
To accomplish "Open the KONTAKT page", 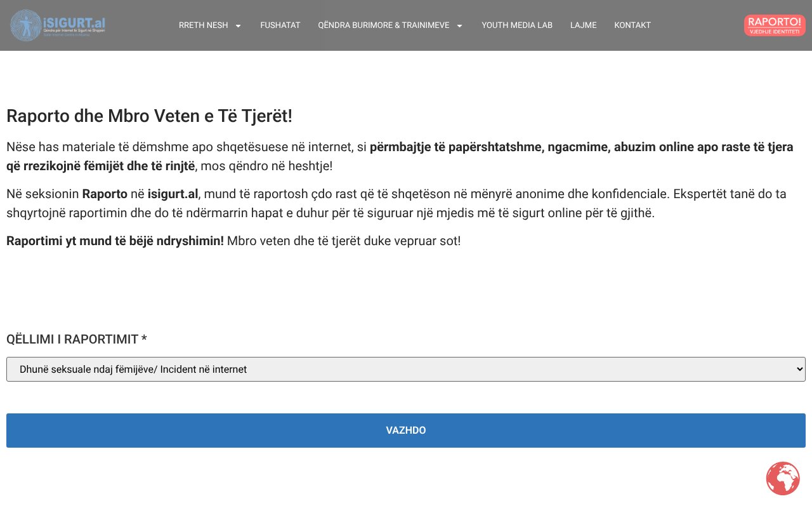I will point(632,25).
